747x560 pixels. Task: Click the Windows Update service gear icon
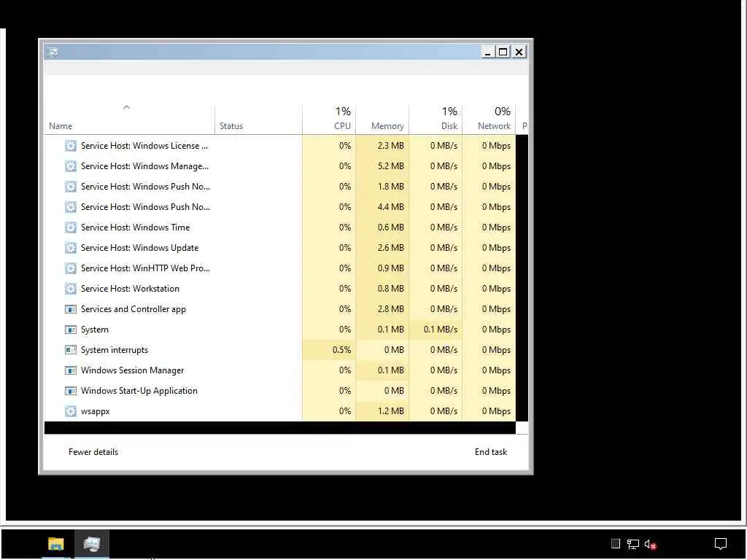71,248
